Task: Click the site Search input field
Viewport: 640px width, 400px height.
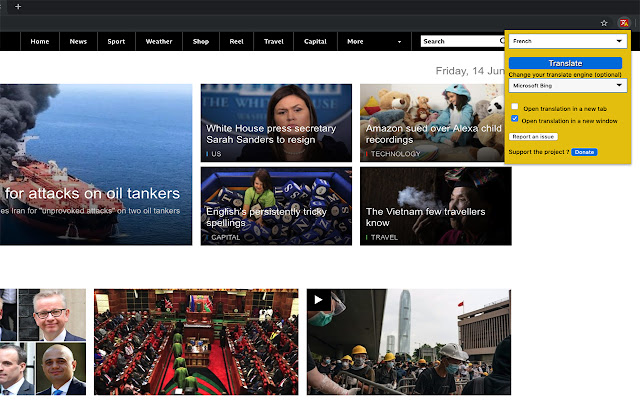Action: (x=460, y=41)
